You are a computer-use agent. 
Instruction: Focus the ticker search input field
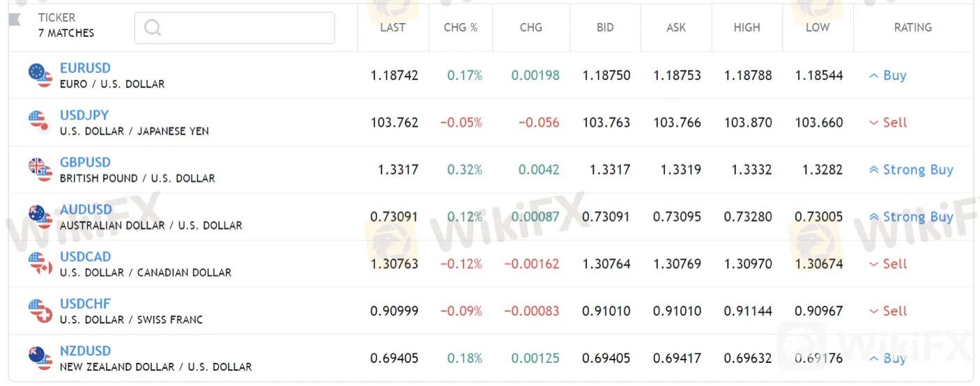pyautogui.click(x=234, y=28)
